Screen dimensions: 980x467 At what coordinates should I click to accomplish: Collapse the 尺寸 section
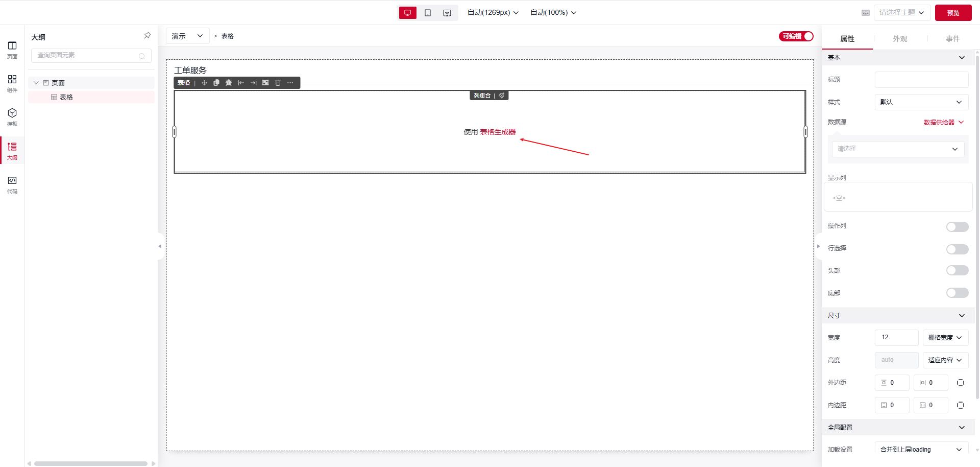coord(962,316)
